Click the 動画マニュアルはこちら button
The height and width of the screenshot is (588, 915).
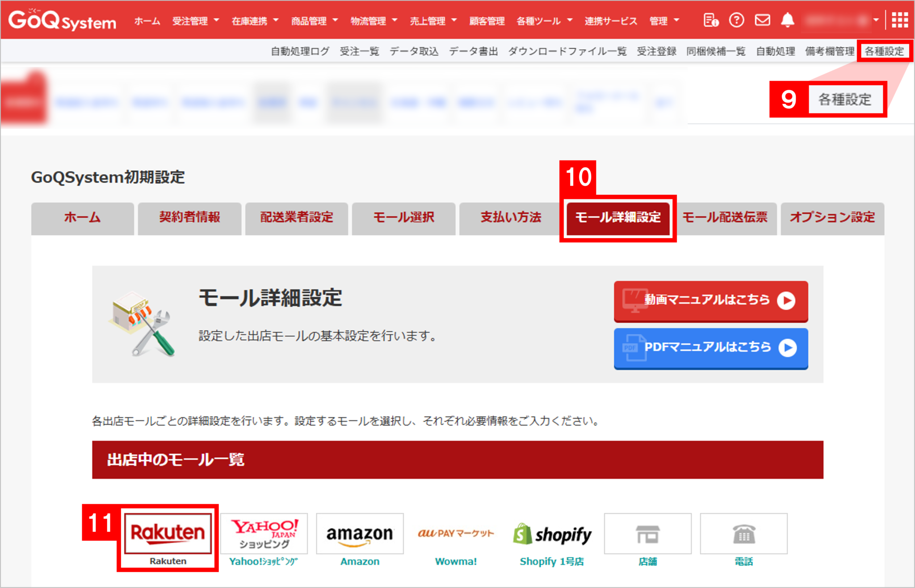710,300
